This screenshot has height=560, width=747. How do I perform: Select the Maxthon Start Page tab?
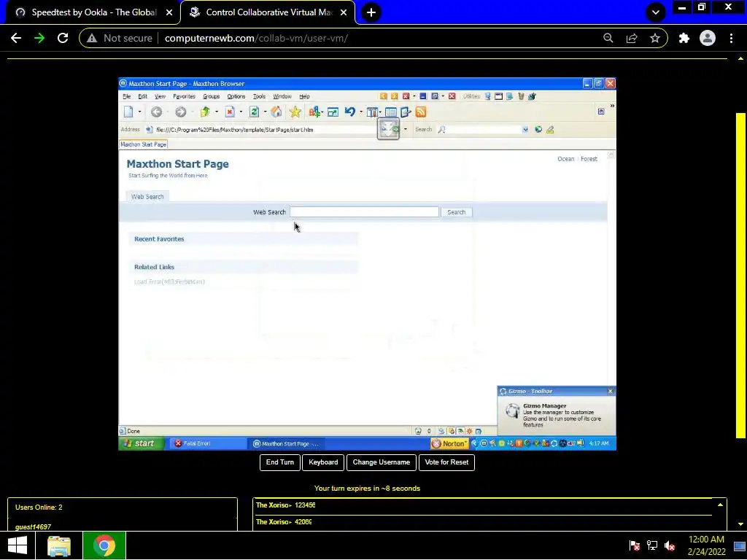(x=144, y=144)
